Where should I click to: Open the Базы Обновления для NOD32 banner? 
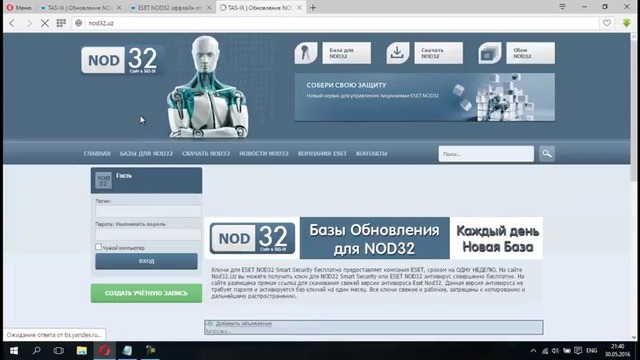click(374, 238)
